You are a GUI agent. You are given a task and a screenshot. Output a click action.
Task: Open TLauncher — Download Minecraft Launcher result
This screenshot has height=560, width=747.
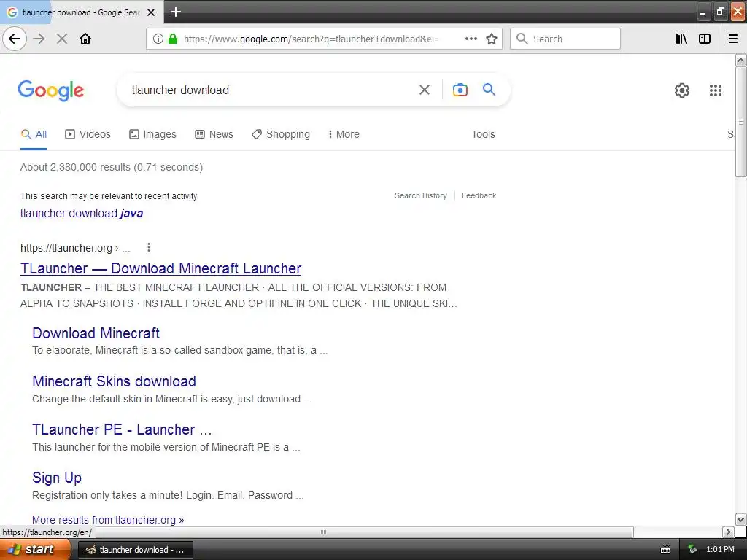pos(160,268)
